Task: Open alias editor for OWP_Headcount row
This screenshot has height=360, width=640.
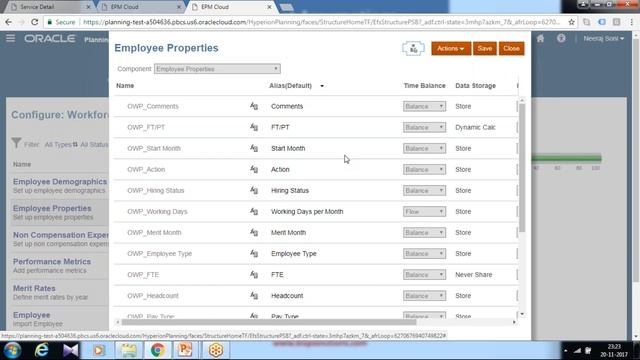Action: tap(254, 296)
